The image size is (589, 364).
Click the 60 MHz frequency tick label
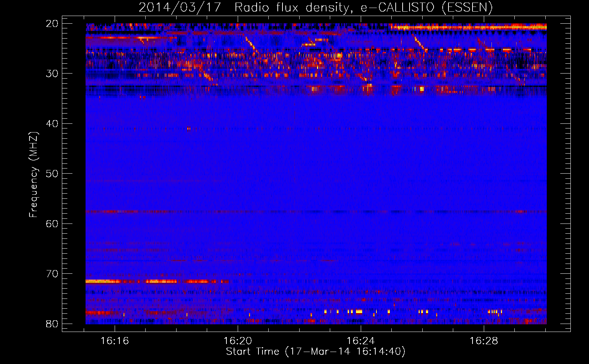point(52,223)
